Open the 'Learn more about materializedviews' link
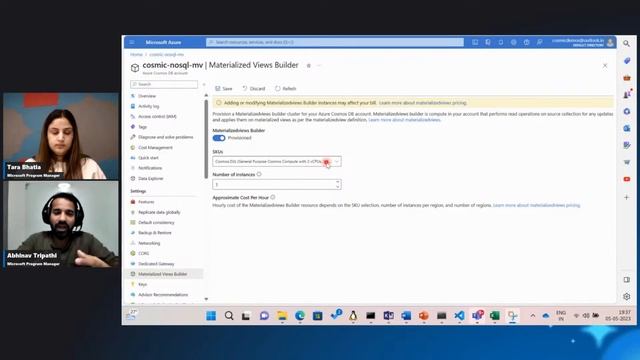The image size is (640, 360). (x=404, y=120)
